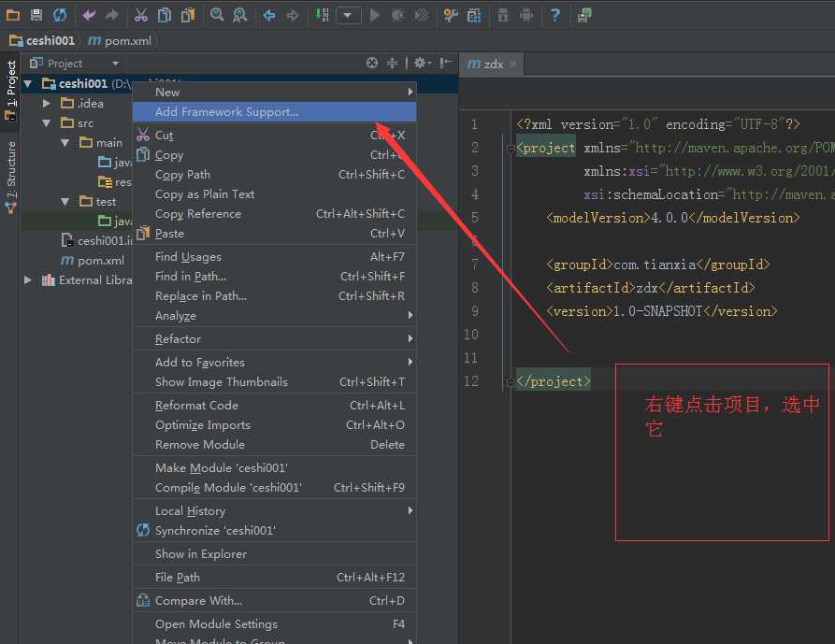Click the Help question mark icon
The width and height of the screenshot is (835, 644).
[554, 15]
